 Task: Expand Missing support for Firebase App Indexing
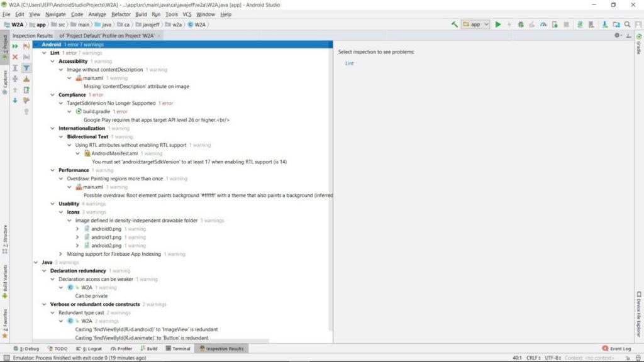(x=61, y=254)
